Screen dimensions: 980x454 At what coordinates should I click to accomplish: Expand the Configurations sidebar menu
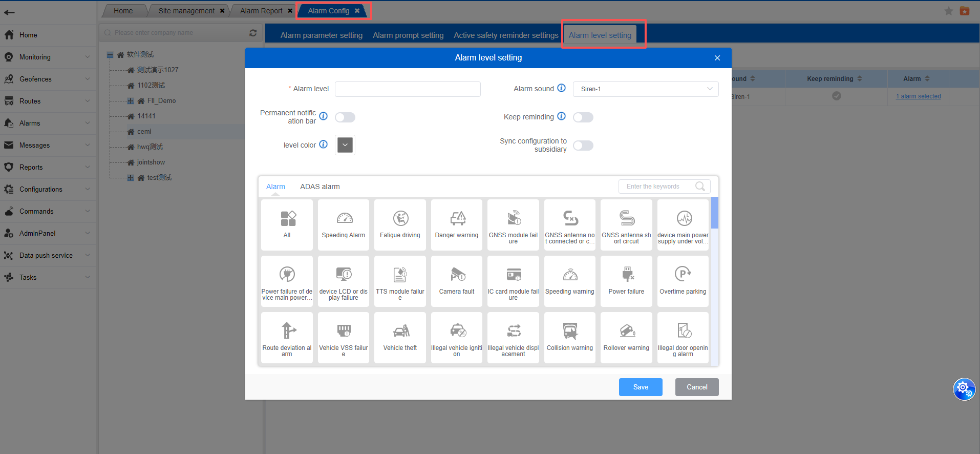pos(47,190)
